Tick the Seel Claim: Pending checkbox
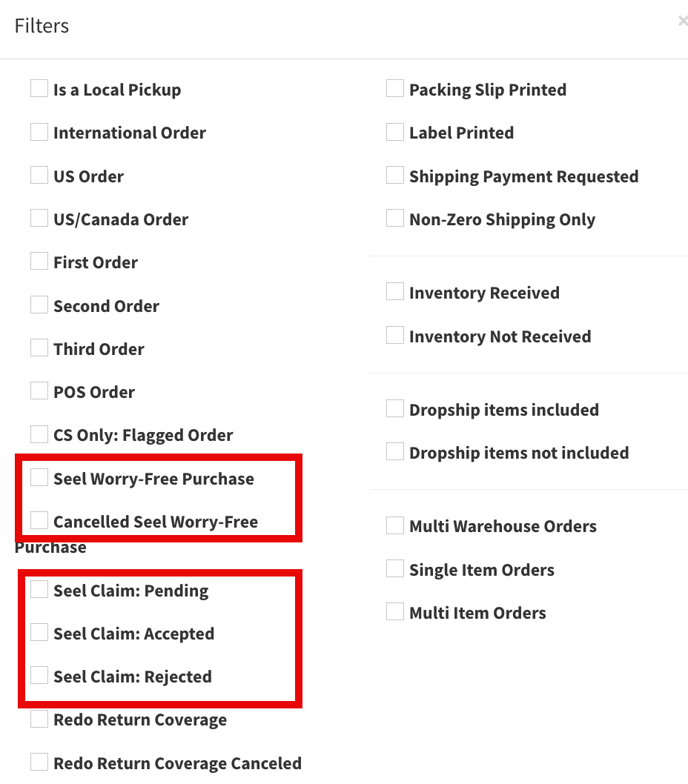 [39, 590]
